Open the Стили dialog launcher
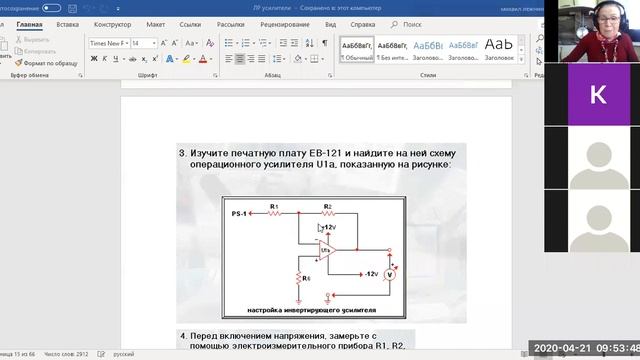The height and width of the screenshot is (360, 640). 526,76
